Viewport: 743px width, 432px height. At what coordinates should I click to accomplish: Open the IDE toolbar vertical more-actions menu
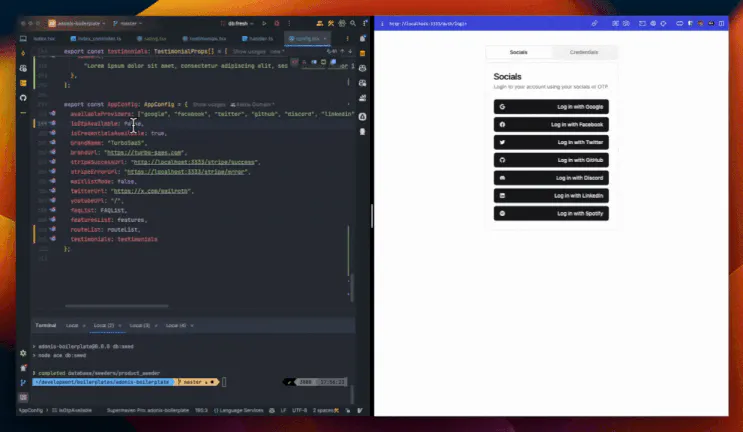[x=289, y=23]
